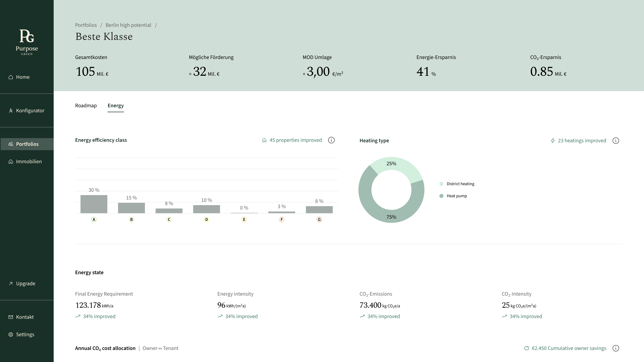
Task: Select energy class E badge
Action: pos(244,220)
